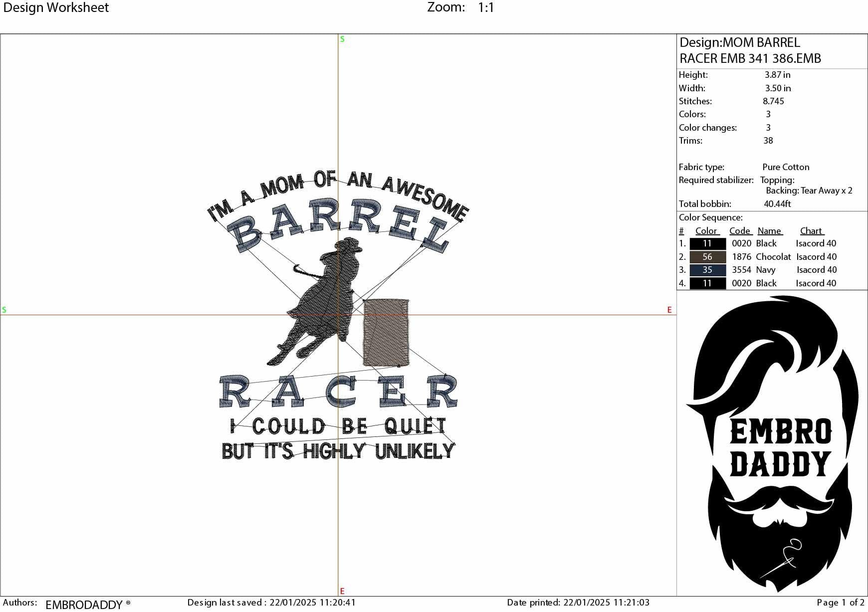Click the black color swatch in row 4

[x=707, y=283]
